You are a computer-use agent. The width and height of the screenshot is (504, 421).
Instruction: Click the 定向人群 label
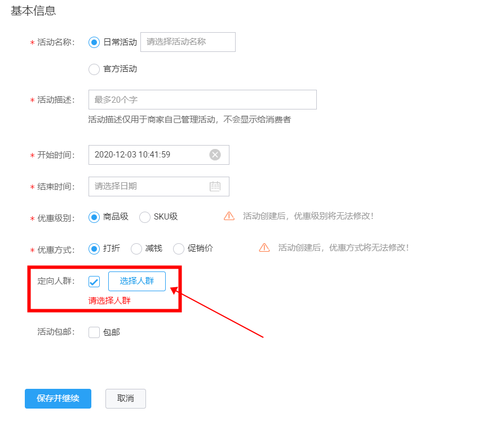point(56,281)
